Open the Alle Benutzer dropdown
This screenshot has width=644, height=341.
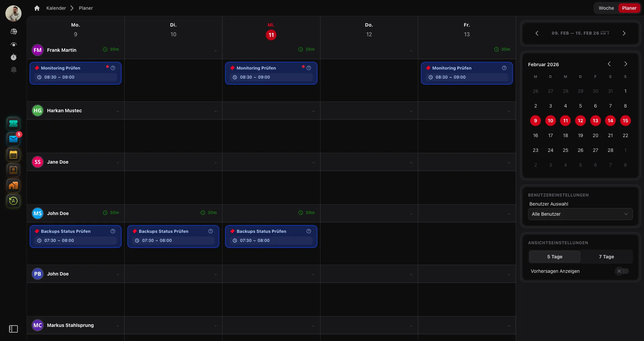pyautogui.click(x=581, y=214)
